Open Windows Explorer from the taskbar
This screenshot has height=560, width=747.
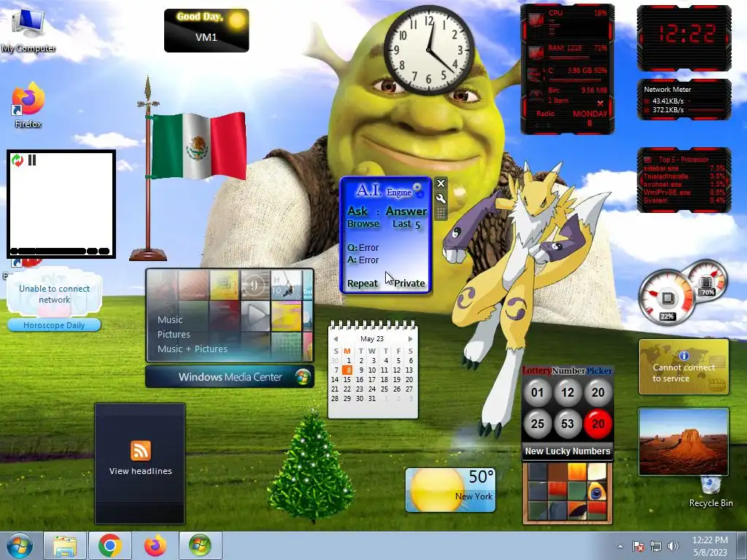65,545
